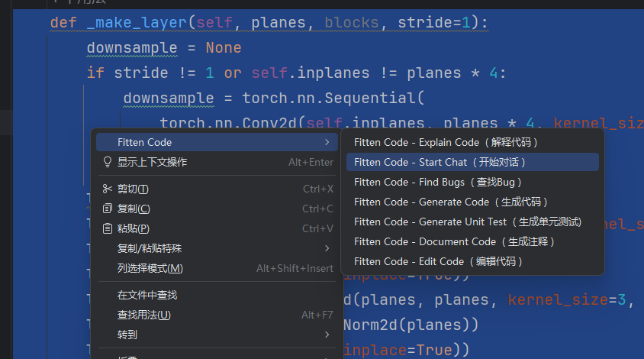This screenshot has height=359, width=644.
Task: Pick Fitten Code - Document Code
Action: 455,241
